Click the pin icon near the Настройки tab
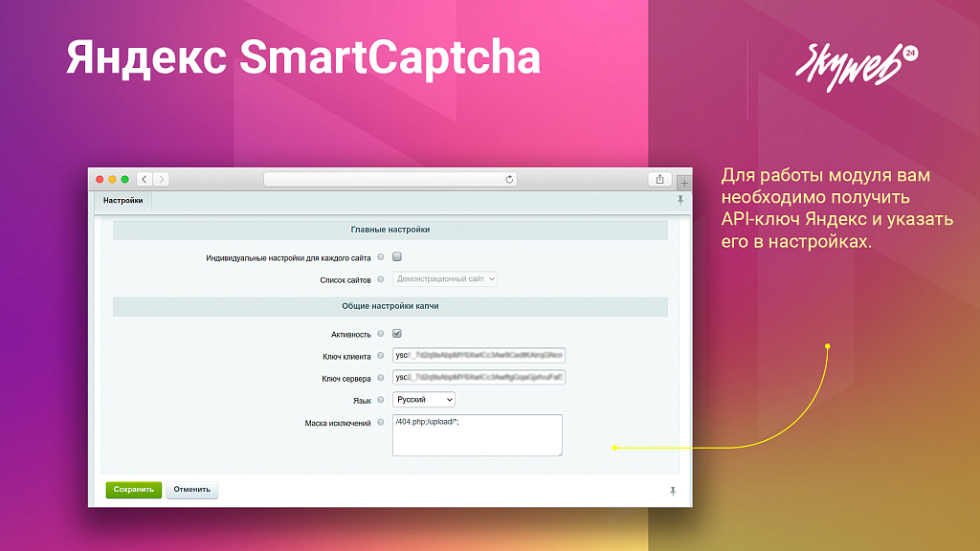This screenshot has width=980, height=551. 679,202
